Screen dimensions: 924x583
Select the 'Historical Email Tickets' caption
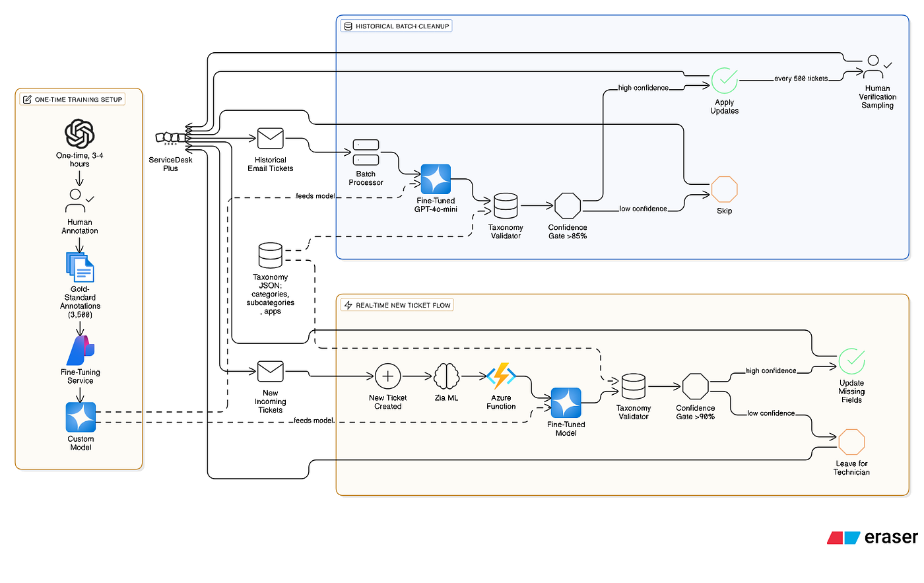[271, 164]
